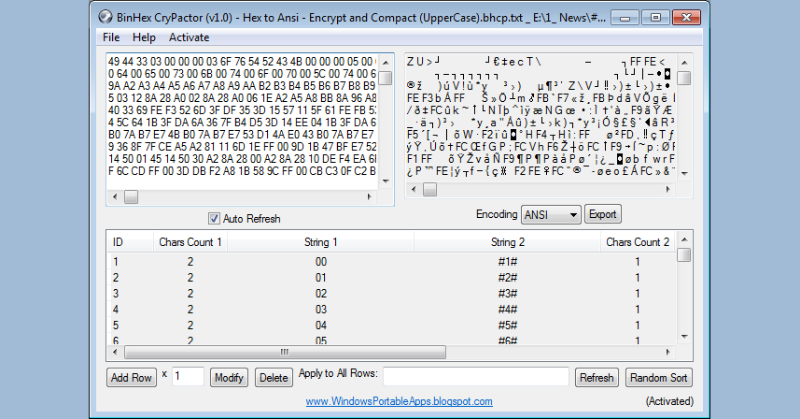
Task: Select String 1 cell '01'
Action: pos(320,278)
